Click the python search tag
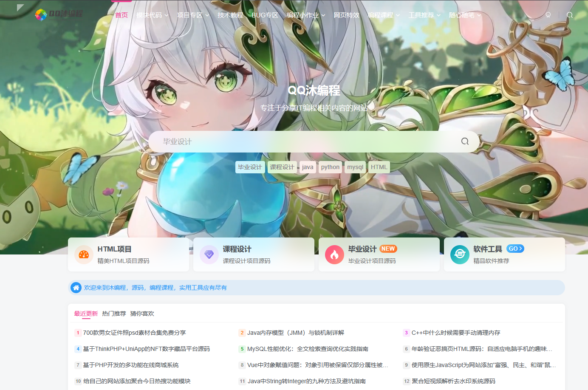Image resolution: width=588 pixels, height=390 pixels. point(330,167)
